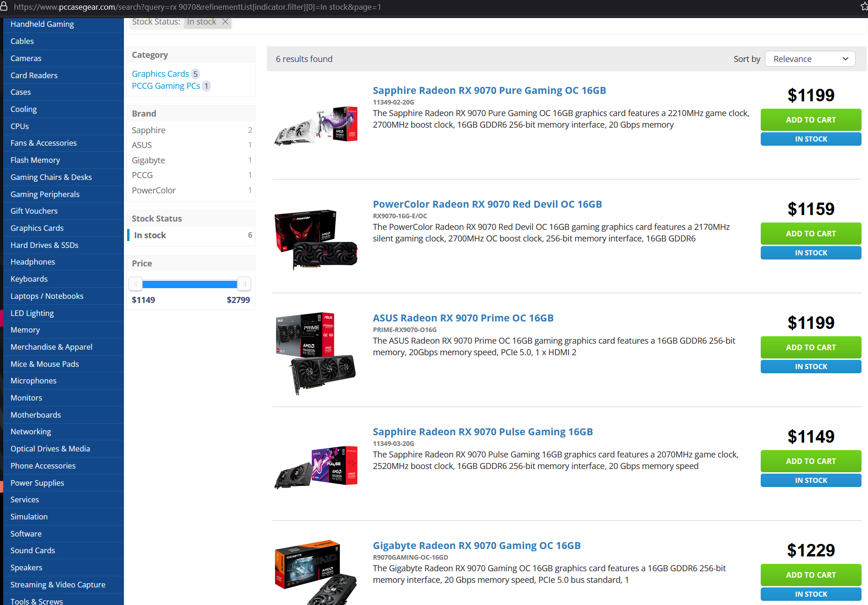
Task: Open ASUS Prime OC product thumbnail
Action: [x=316, y=353]
